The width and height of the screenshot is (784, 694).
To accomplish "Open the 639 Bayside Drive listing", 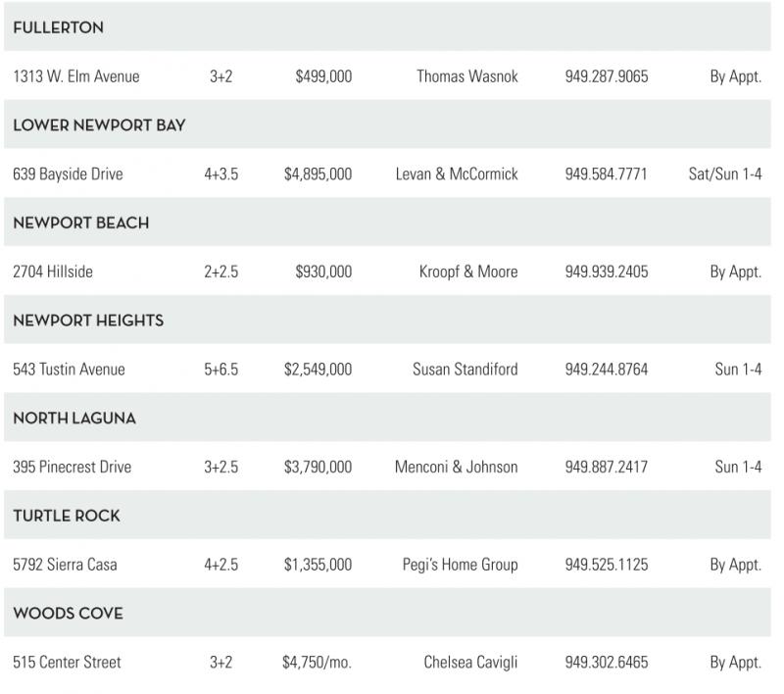I will point(68,174).
